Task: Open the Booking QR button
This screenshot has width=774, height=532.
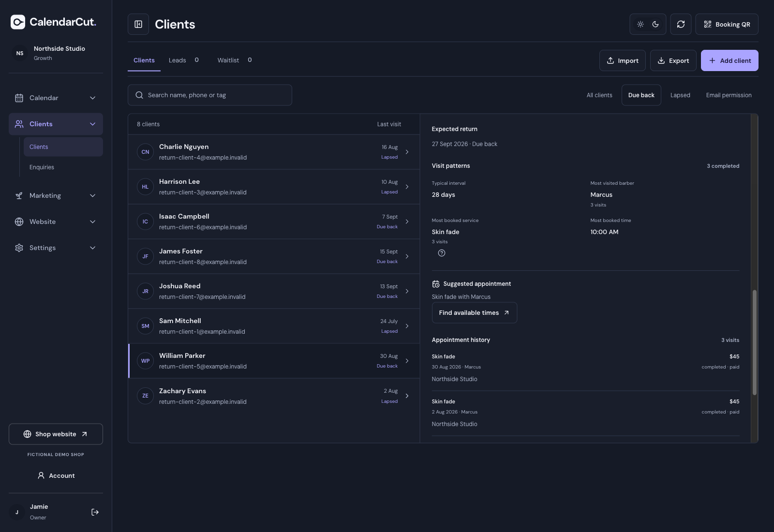Action: (x=727, y=24)
